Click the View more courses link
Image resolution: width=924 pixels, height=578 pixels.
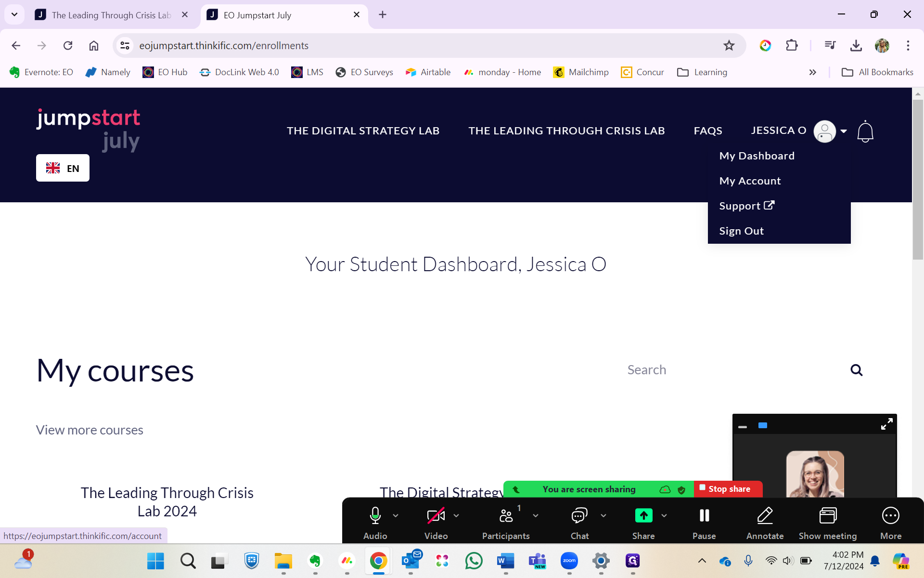(90, 430)
